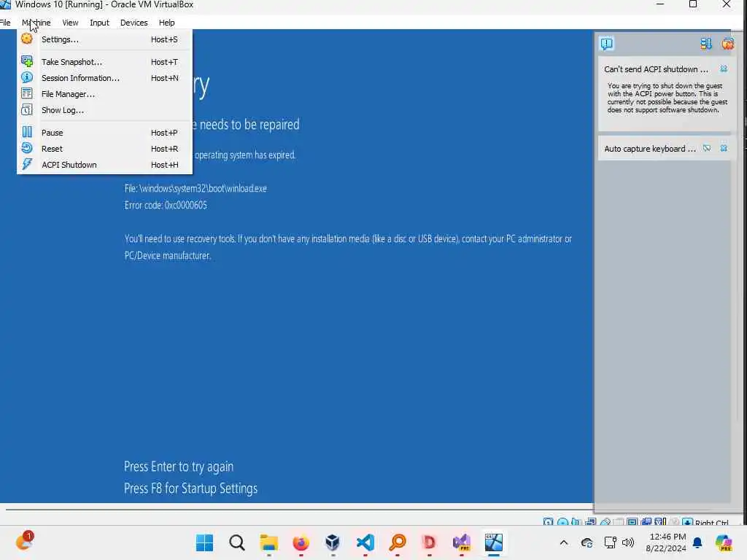
Task: Select ACPI Shutdown menu entry
Action: [x=105, y=165]
